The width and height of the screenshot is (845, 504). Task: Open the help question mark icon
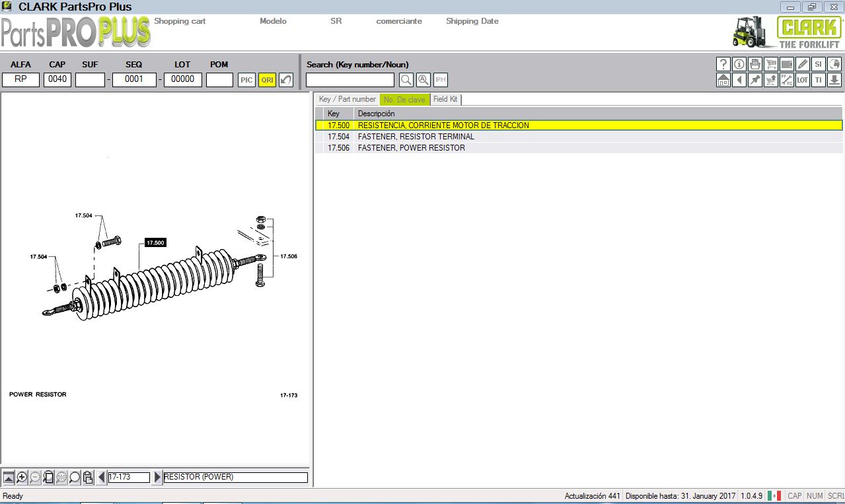[x=723, y=64]
